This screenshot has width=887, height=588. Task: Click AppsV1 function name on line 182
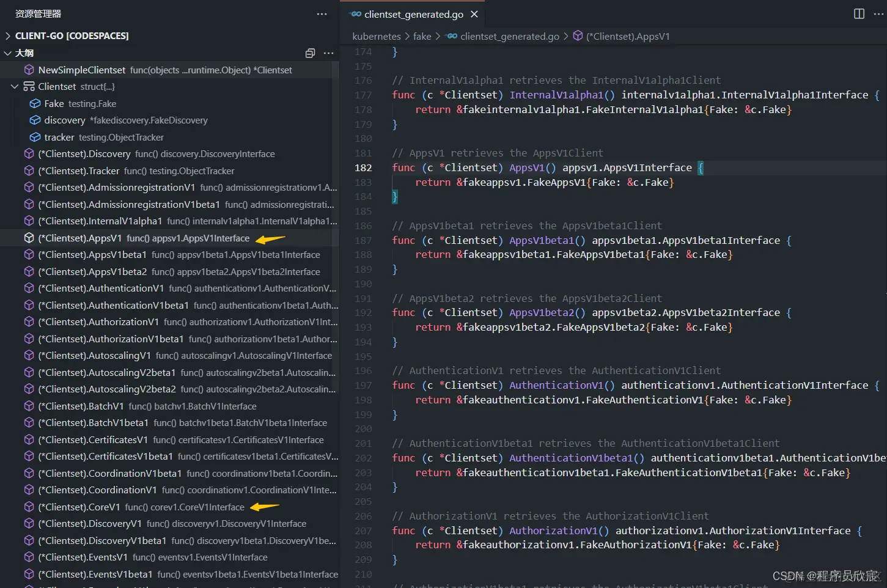[527, 168]
